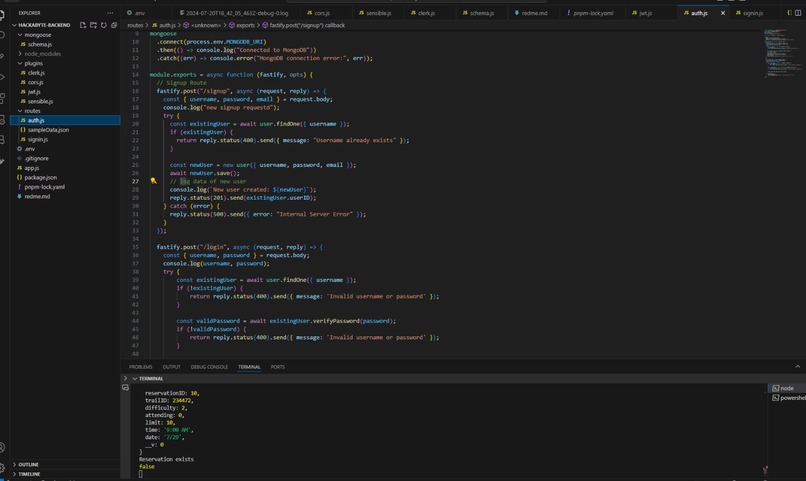The image size is (806, 481).
Task: Select the node terminal instance
Action: coord(786,388)
